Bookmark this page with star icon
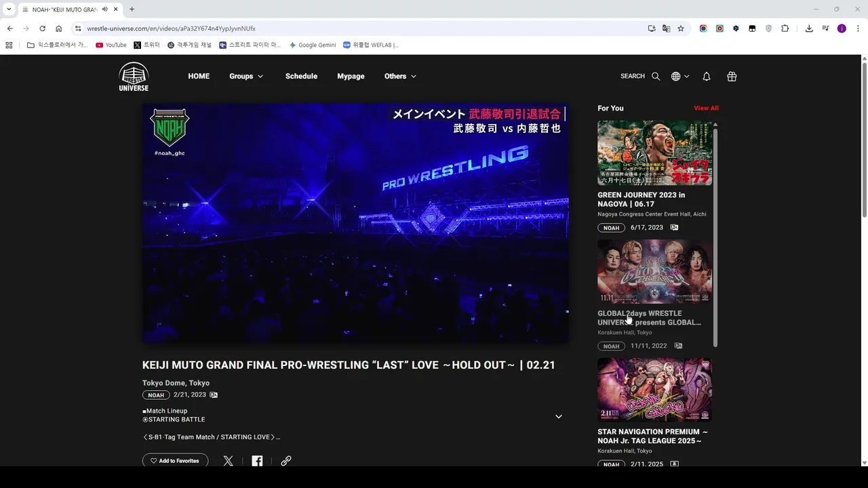This screenshot has width=868, height=488. tap(681, 28)
